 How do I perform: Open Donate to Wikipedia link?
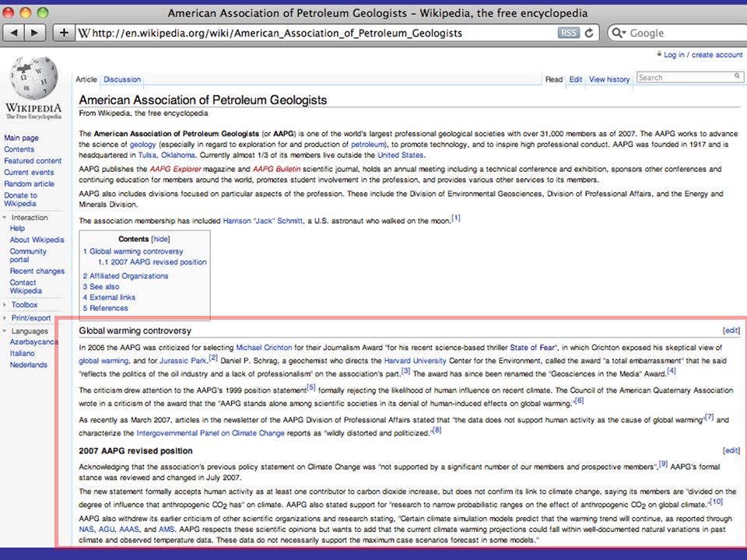point(20,199)
